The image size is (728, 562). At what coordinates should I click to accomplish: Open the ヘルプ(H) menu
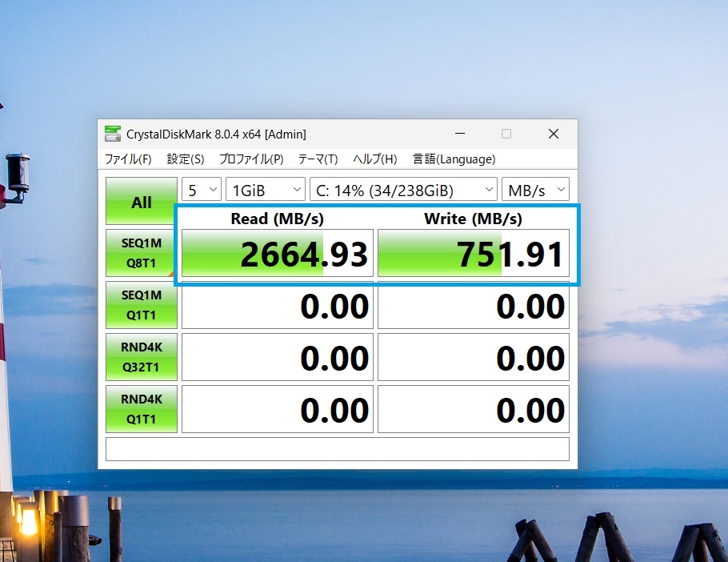click(x=375, y=159)
